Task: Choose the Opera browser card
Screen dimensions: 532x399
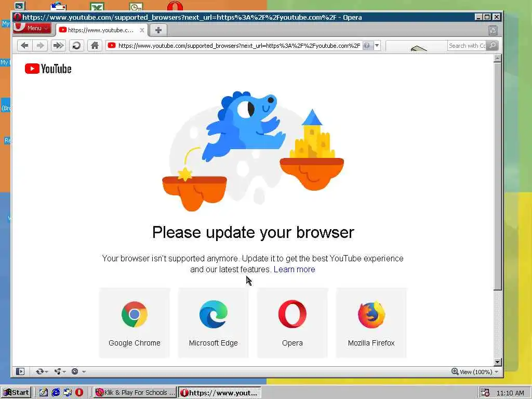Action: 292,323
